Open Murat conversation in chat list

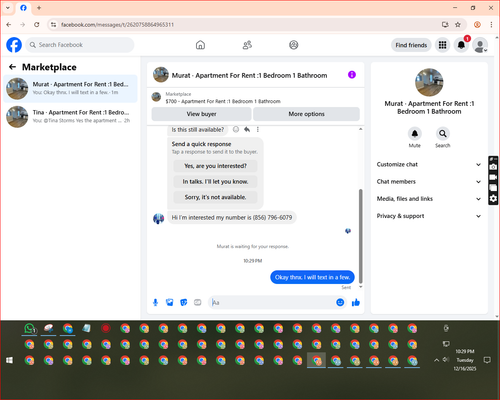click(70, 88)
